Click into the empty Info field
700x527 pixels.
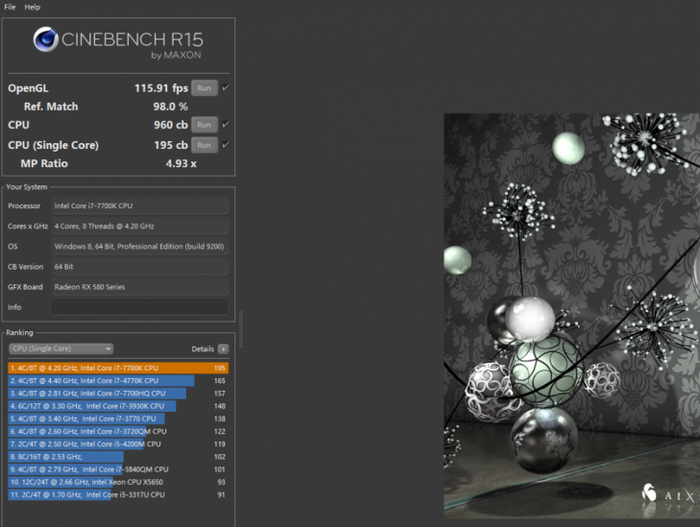(x=140, y=307)
